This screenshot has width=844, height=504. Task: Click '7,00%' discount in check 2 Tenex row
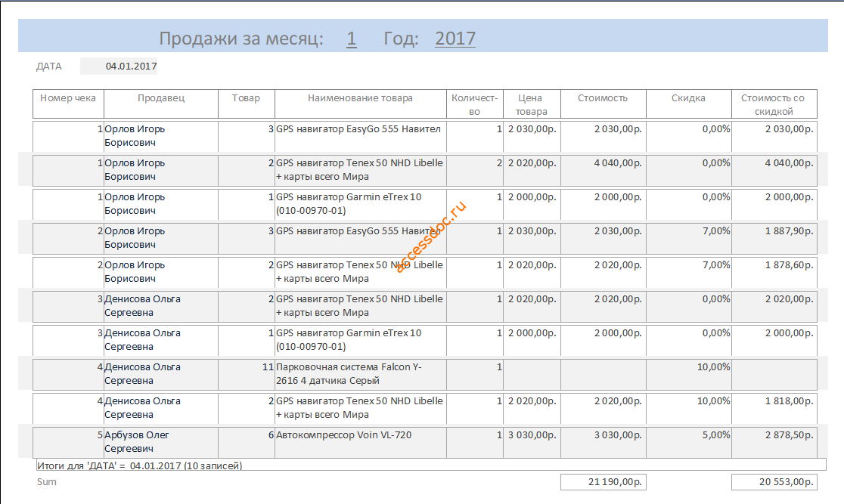(688, 272)
